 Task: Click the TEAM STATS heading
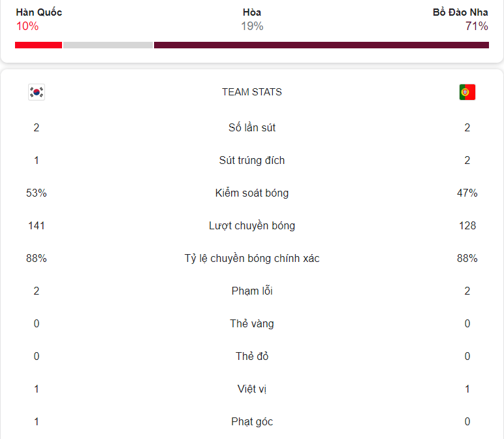click(x=252, y=92)
